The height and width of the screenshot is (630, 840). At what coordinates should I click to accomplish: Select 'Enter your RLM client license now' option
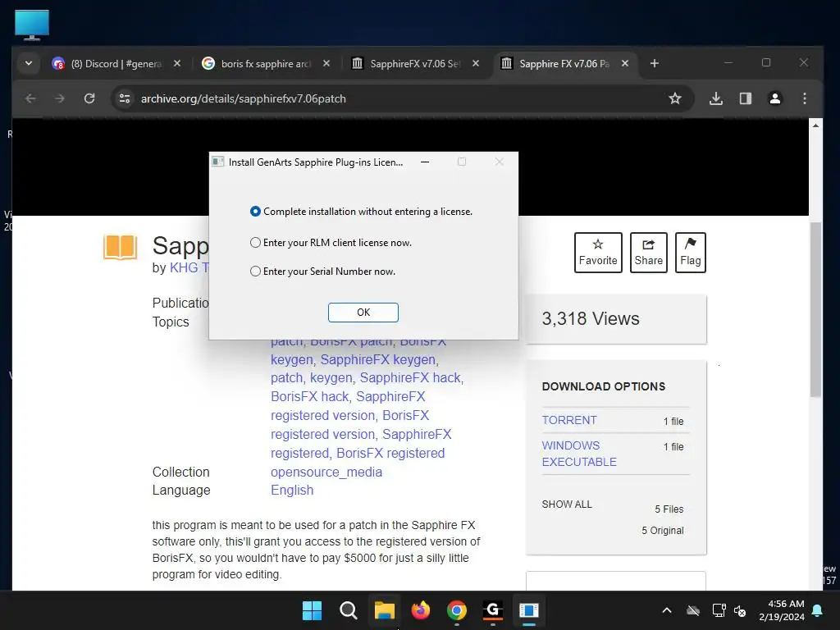(331, 243)
